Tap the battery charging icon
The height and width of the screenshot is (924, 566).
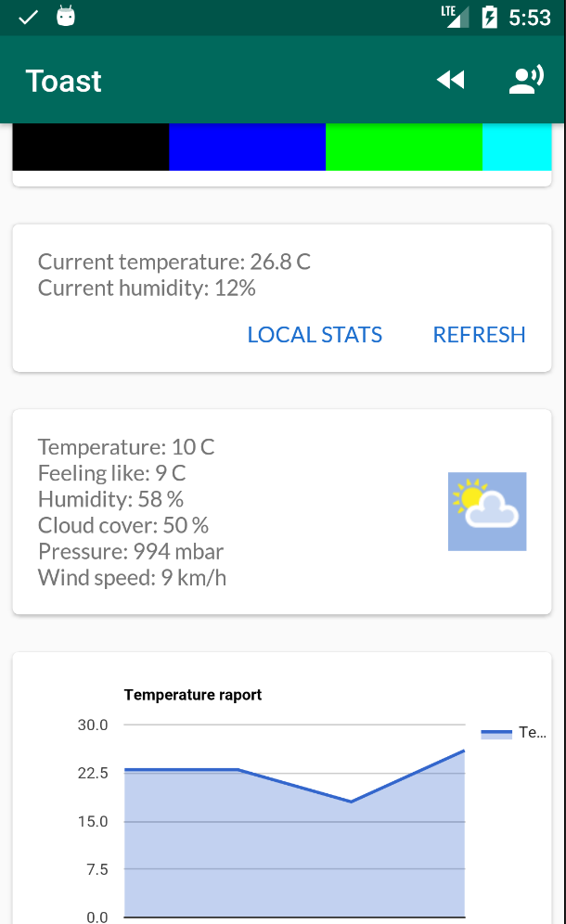point(489,18)
